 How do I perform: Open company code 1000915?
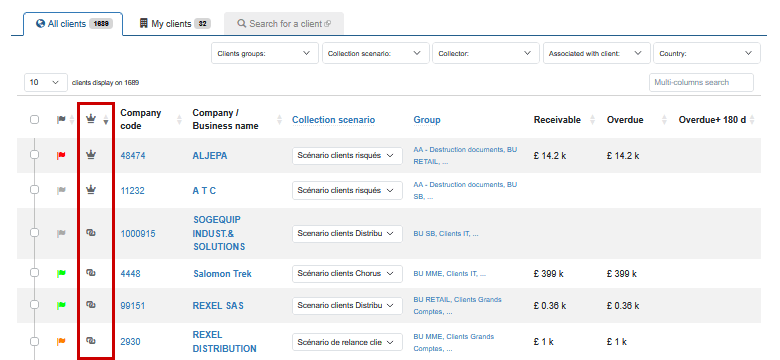pyautogui.click(x=138, y=234)
